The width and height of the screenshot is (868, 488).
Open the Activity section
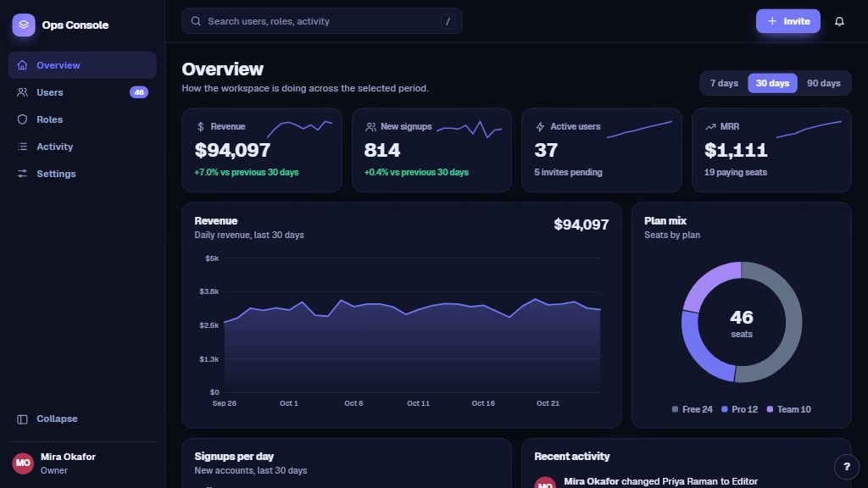pyautogui.click(x=82, y=147)
